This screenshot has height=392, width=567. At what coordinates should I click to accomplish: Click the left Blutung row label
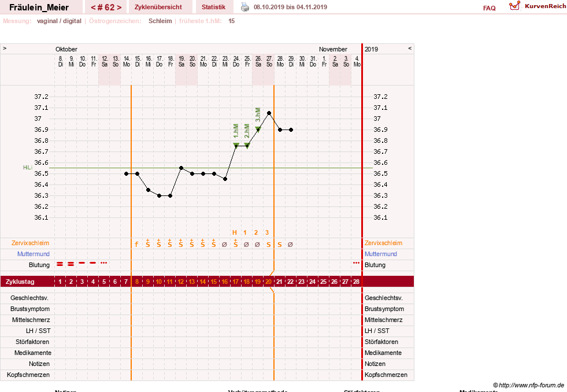point(39,265)
